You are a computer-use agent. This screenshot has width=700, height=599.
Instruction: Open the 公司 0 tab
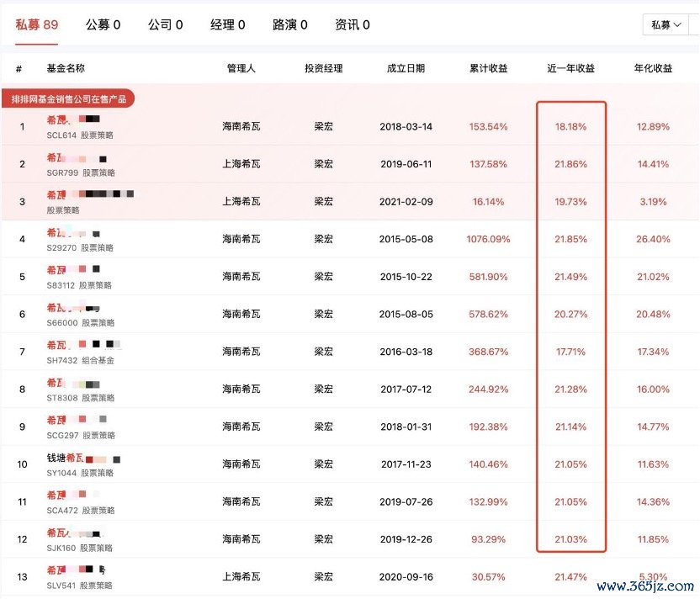coord(165,25)
